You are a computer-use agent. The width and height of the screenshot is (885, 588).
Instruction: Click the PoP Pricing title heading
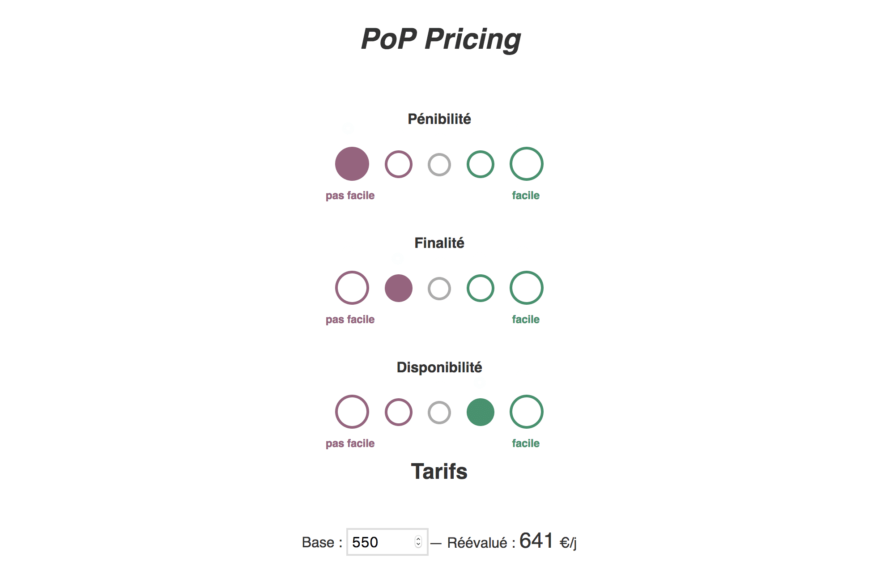441,39
